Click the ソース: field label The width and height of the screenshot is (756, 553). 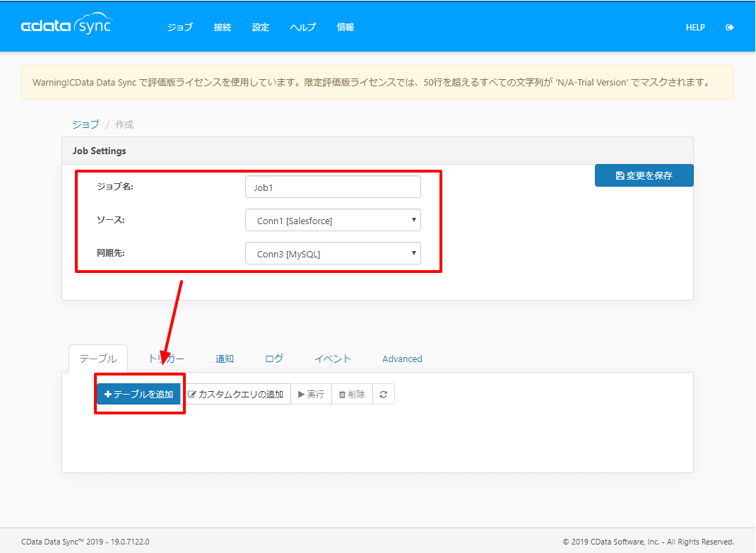point(111,220)
